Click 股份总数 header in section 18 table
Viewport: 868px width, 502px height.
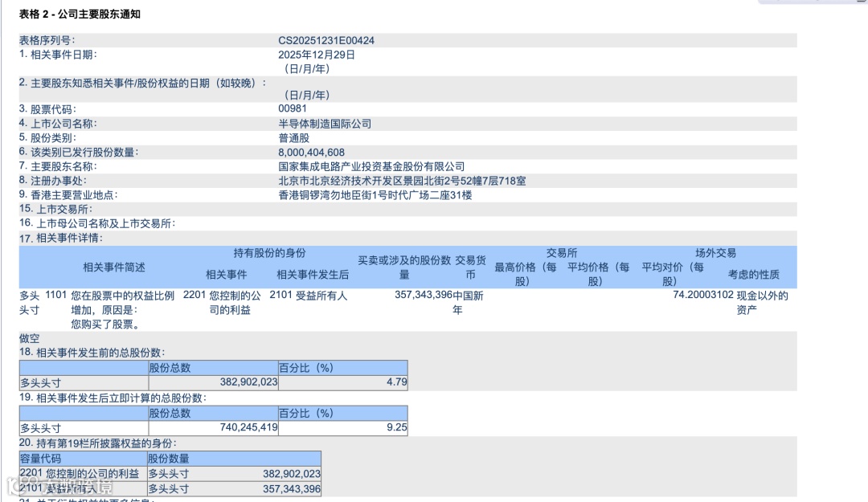[170, 368]
